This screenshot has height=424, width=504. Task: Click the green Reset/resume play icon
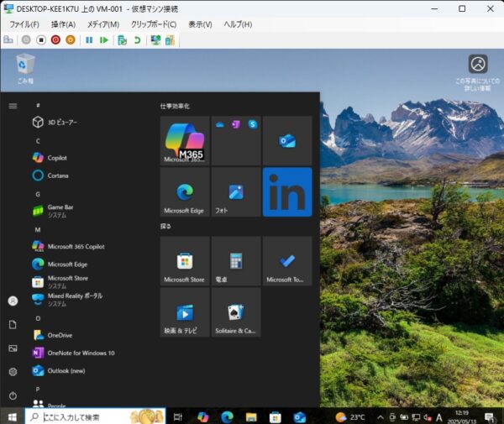[104, 39]
